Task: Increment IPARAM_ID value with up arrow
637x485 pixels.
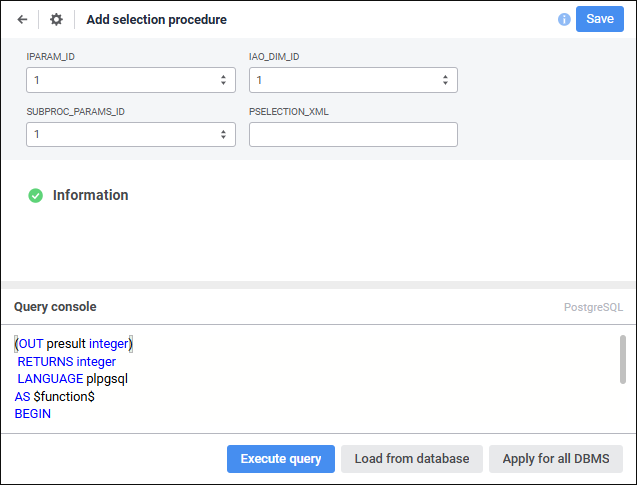Action: tap(223, 76)
